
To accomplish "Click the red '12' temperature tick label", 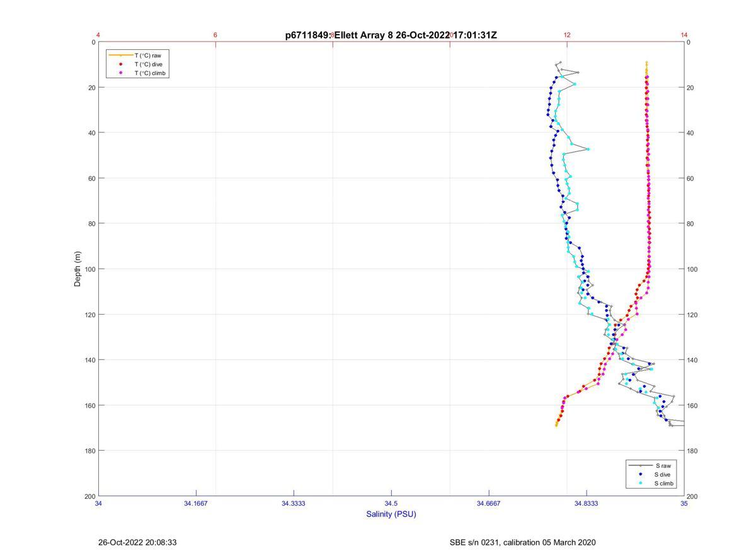I will 567,35.
